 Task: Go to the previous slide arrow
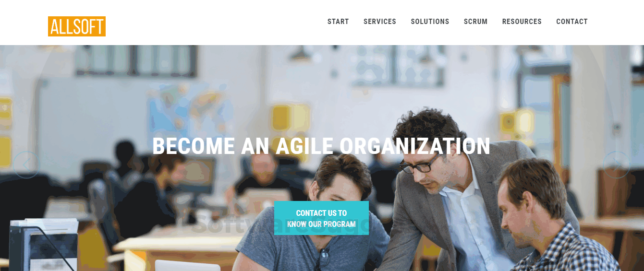coord(26,165)
